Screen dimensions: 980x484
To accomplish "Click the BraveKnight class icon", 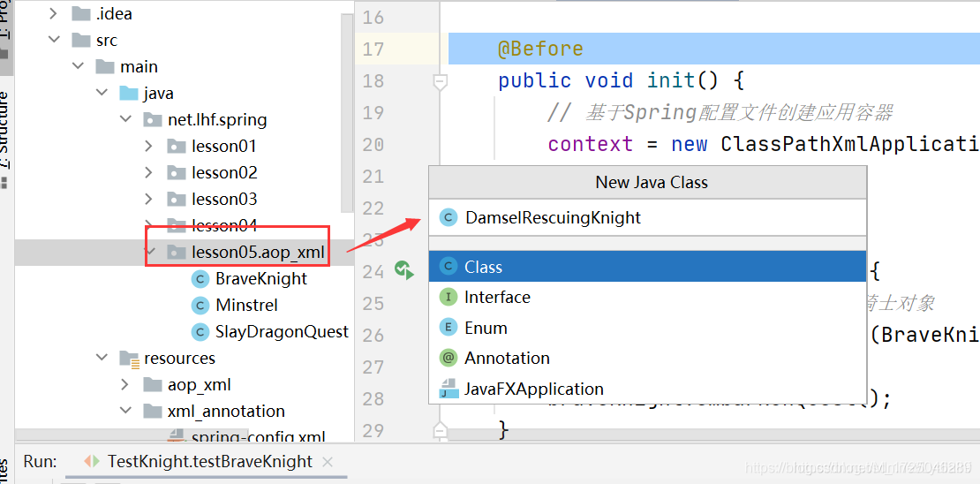I will click(200, 279).
